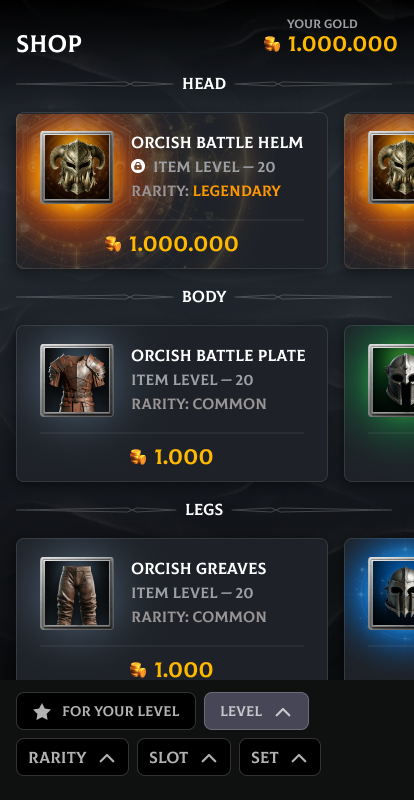Expand the Level filter dropdown

coord(256,711)
